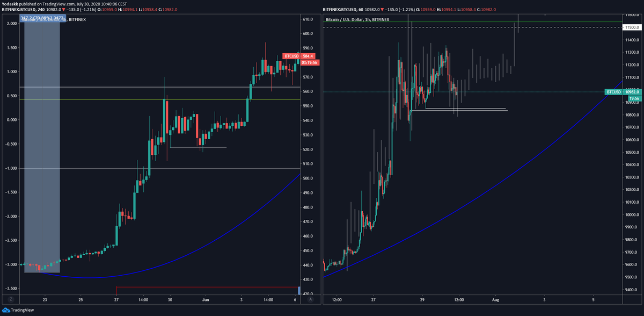Click the 5 date label on the time axis
The width and height of the screenshot is (644, 316).
click(594, 300)
